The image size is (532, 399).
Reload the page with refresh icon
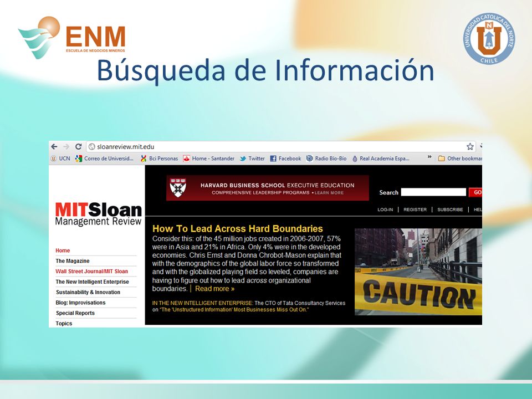78,146
